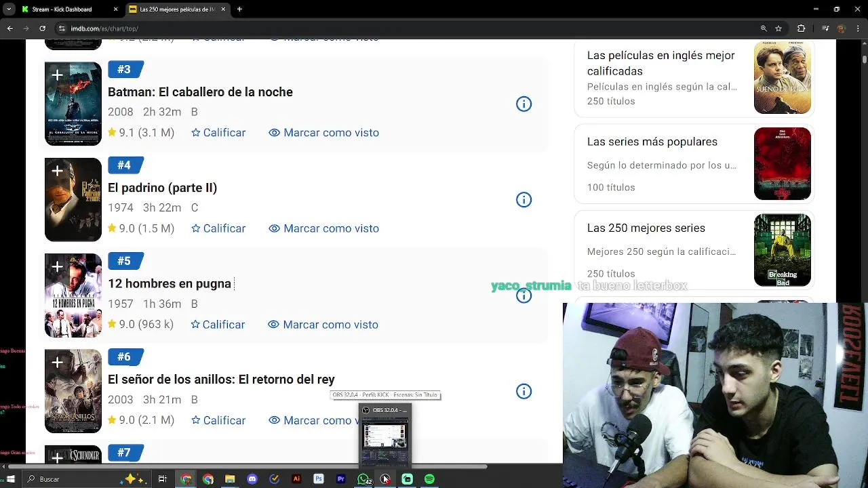Open Las películas en inglés mejor calificadas list
Screen dimensions: 868x488
(x=660, y=63)
